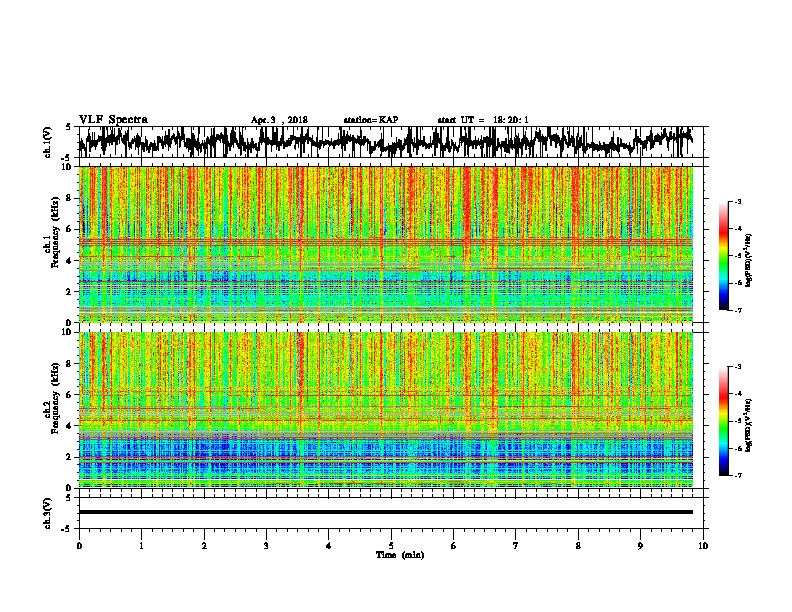Click time axis tick label '3'
Viewport: 792px width, 612px height.
point(266,546)
